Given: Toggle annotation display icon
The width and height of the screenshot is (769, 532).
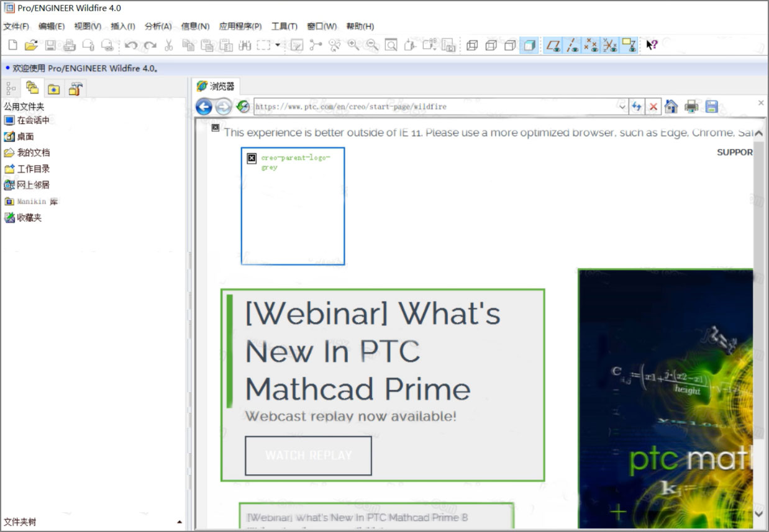Looking at the screenshot, I should [x=629, y=45].
